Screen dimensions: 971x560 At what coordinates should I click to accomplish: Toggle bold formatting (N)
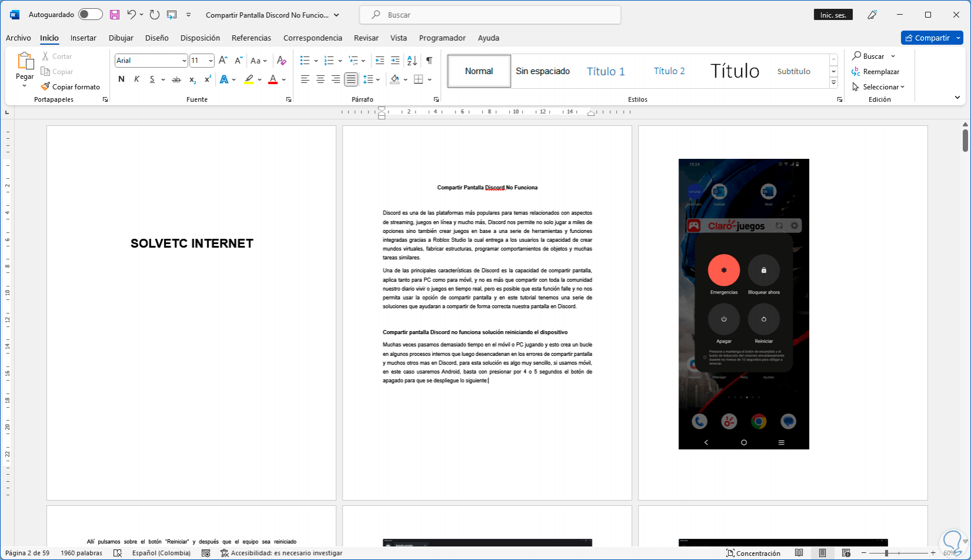121,79
